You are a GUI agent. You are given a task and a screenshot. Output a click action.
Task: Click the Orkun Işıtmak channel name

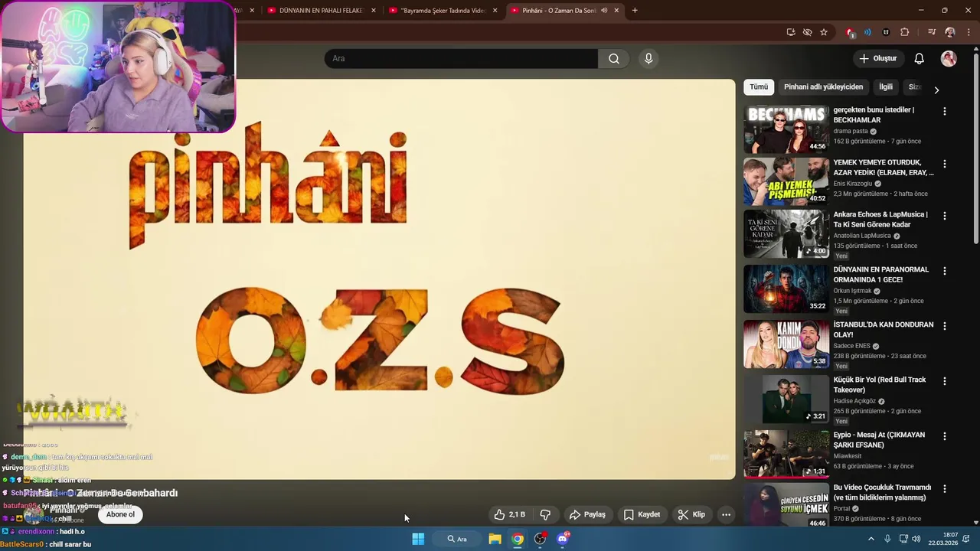852,291
